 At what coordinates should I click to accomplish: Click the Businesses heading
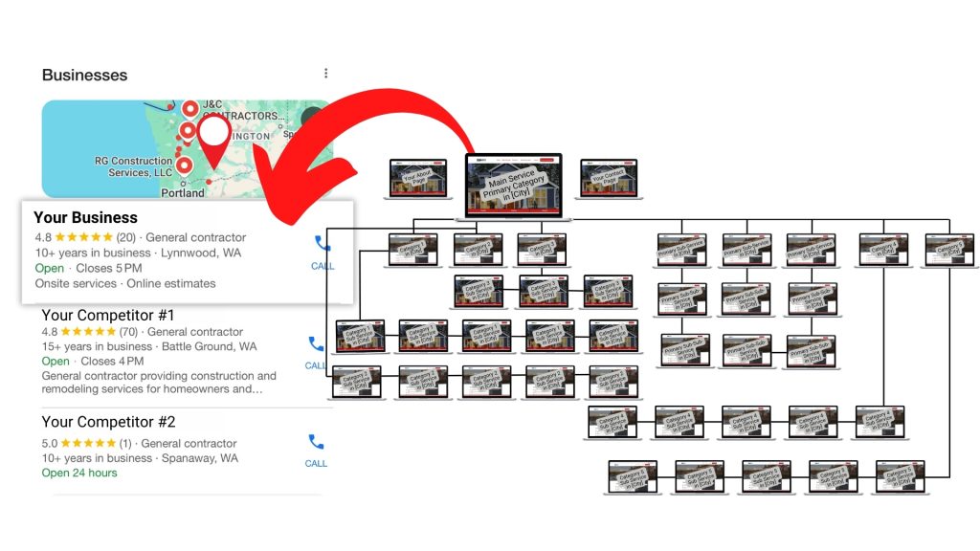tap(84, 75)
